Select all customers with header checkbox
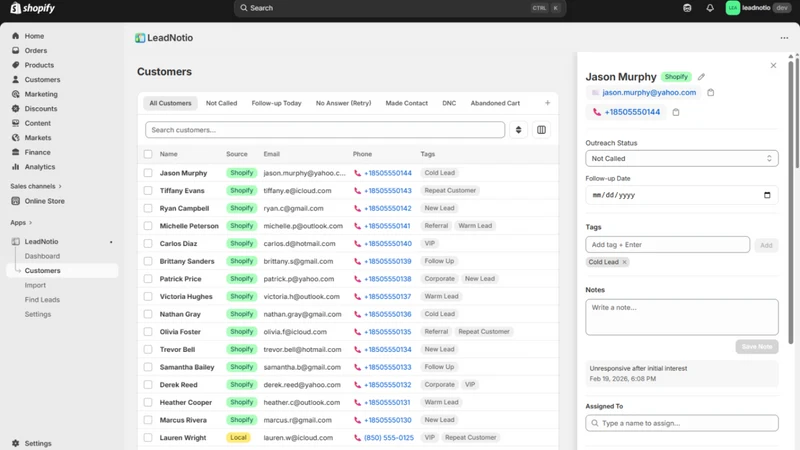 (148, 154)
